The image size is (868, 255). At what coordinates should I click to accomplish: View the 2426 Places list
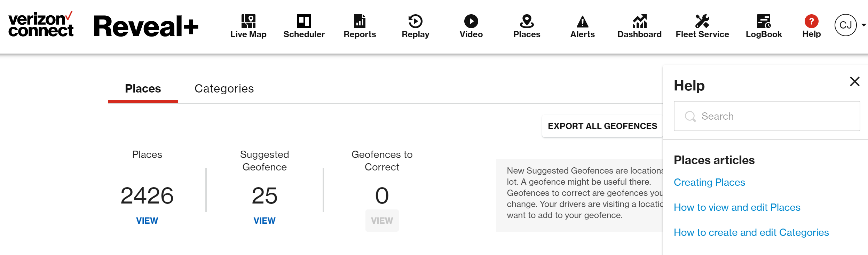click(x=147, y=221)
